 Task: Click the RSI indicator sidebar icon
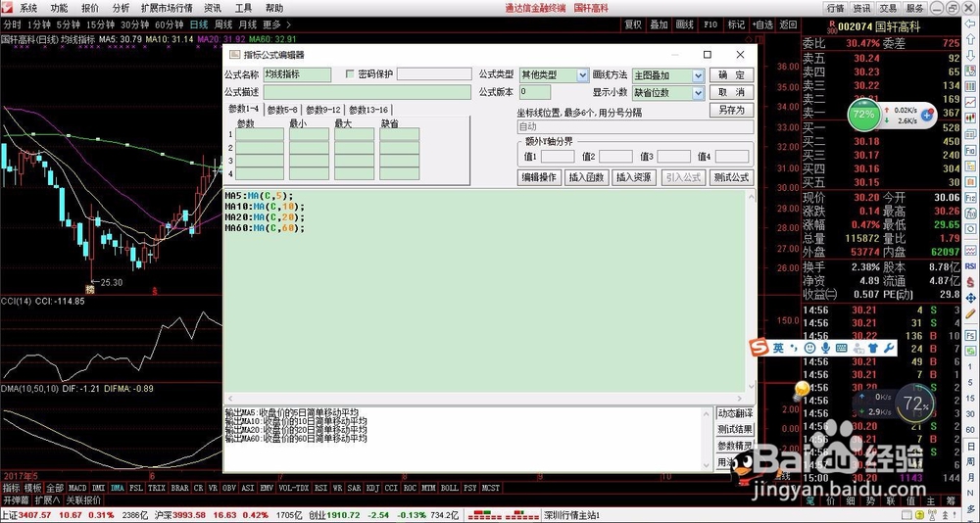point(970,265)
